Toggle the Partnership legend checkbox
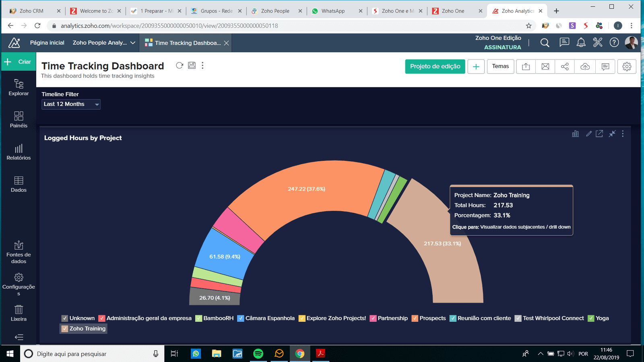This screenshot has height=362, width=644. 373,318
